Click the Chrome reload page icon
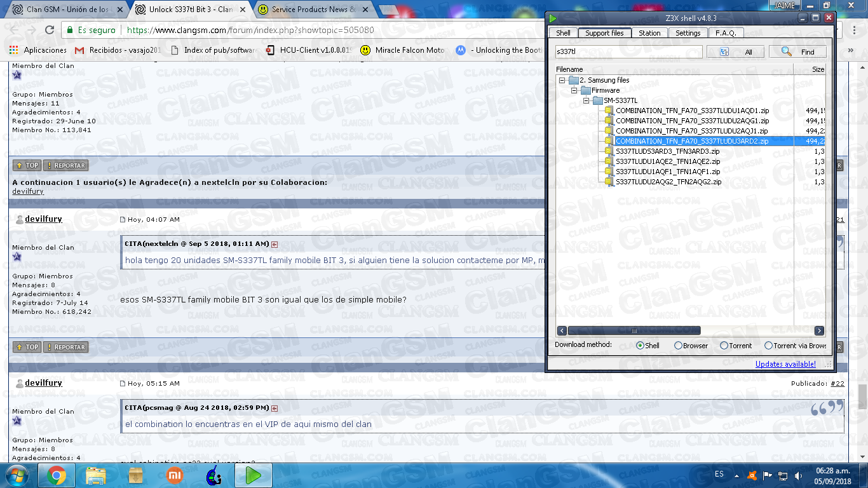The image size is (868, 488). pos(50,30)
